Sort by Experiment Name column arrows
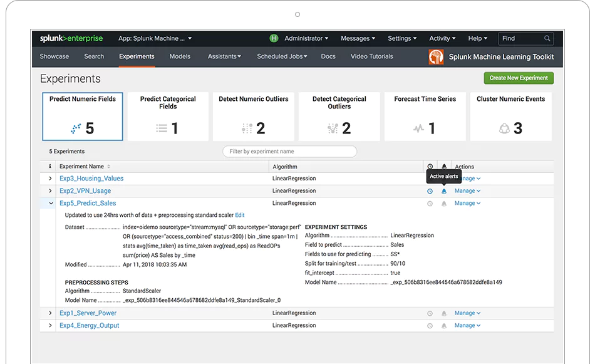This screenshot has width=595, height=364. coord(109,167)
